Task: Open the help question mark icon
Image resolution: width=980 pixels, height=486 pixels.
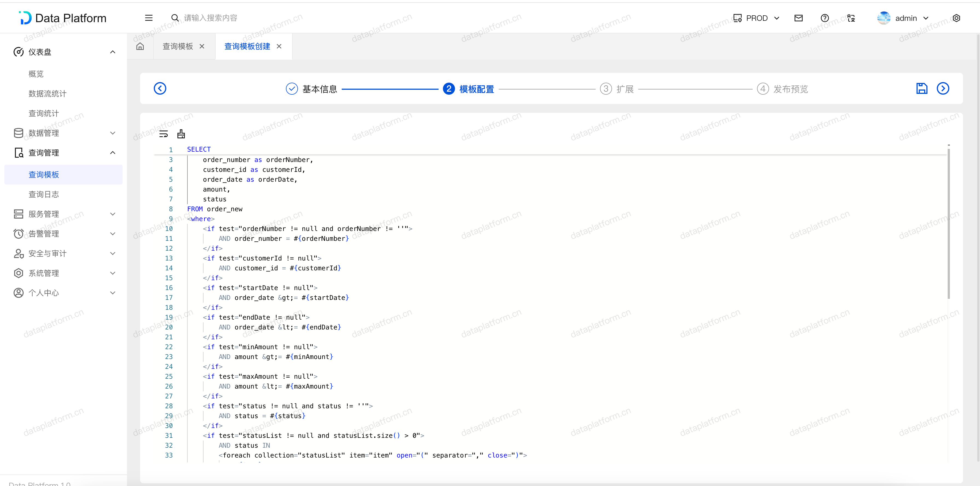Action: coord(824,18)
